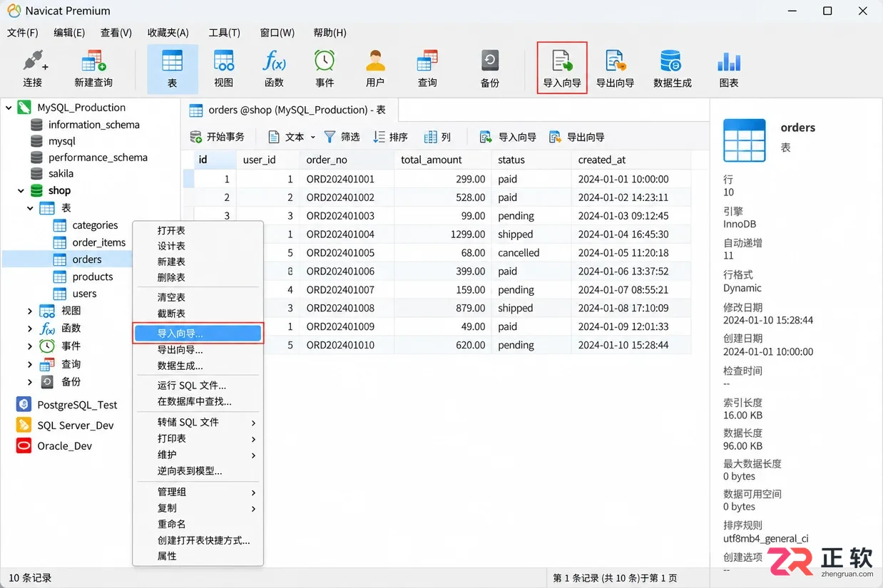Click the 'cancelled' status cell
This screenshot has width=883, height=588.
click(531, 253)
